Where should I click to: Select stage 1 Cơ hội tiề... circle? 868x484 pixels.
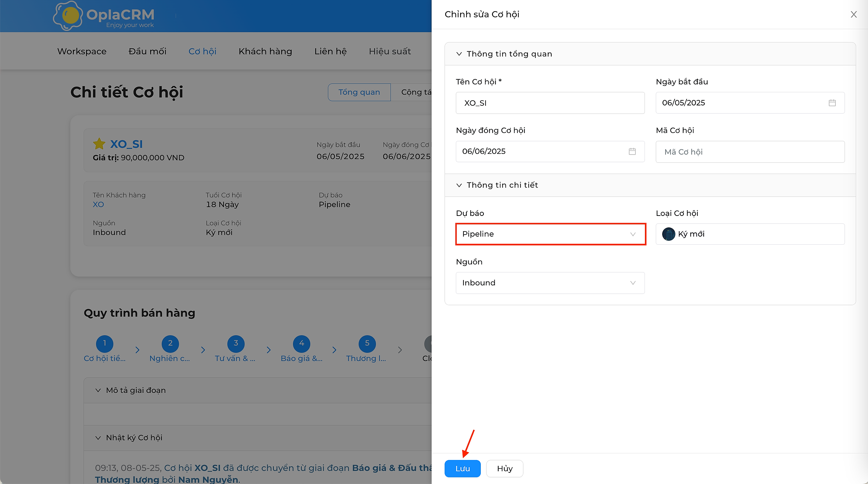tap(104, 343)
